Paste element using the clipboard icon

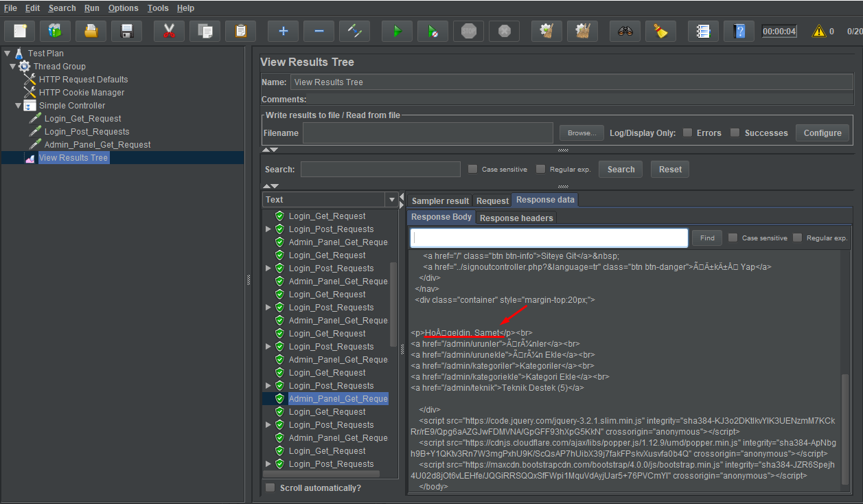[240, 31]
